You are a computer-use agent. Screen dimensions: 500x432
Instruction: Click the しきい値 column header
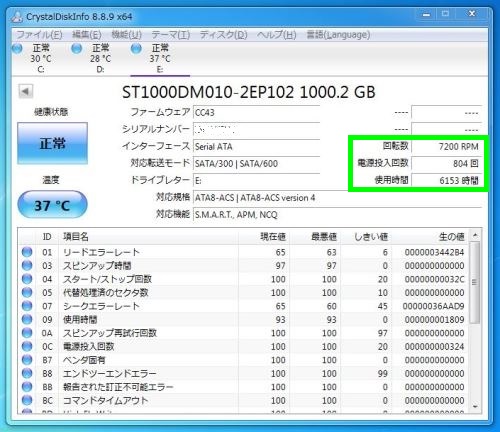[366, 237]
